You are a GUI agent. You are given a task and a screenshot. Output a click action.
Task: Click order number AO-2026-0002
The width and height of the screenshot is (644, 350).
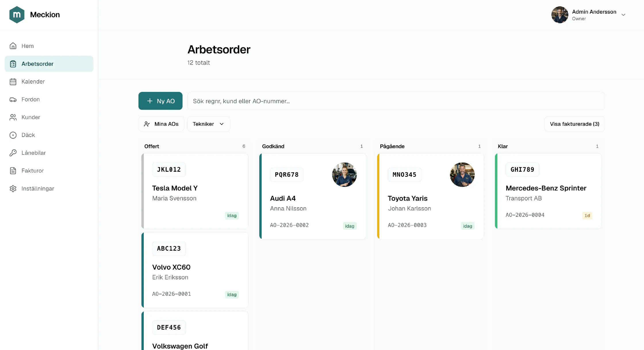point(289,225)
